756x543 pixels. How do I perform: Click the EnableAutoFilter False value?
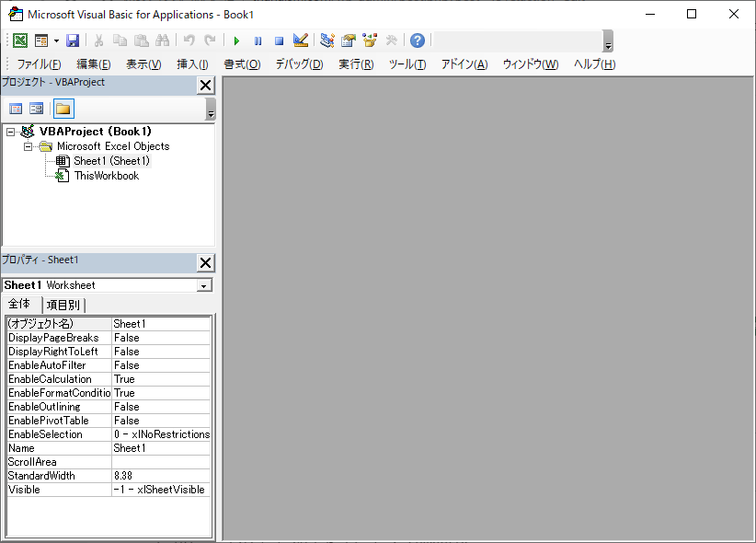[161, 365]
